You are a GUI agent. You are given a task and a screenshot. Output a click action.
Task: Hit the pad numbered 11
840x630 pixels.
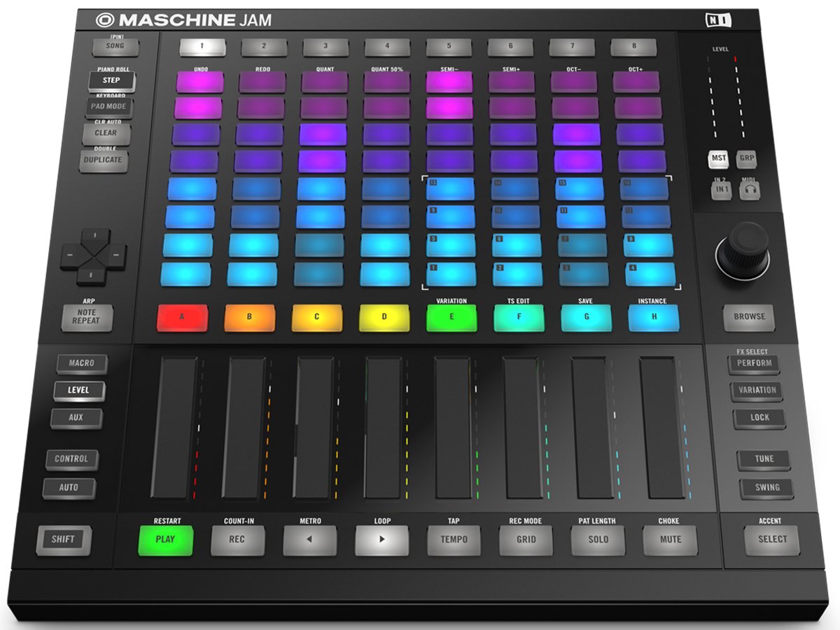(x=581, y=216)
